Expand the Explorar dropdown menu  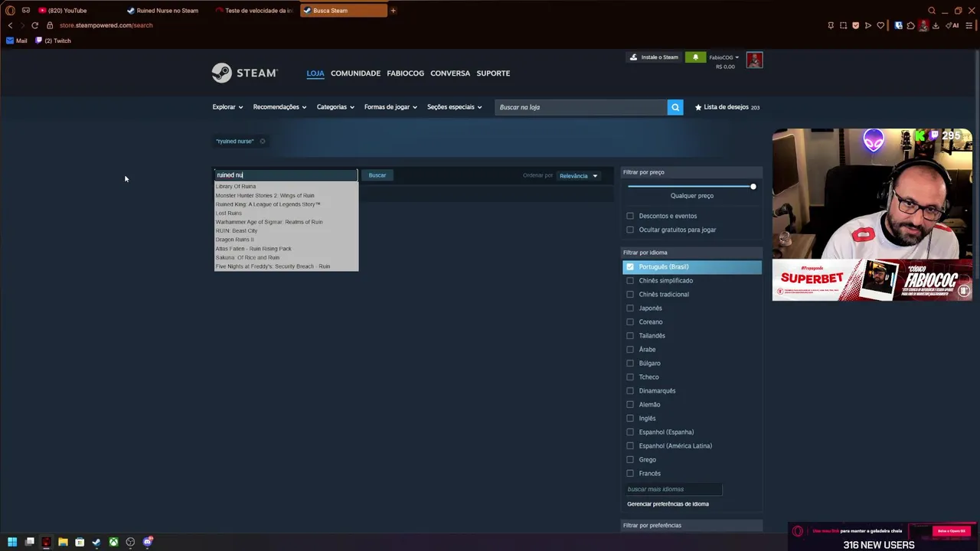pyautogui.click(x=227, y=107)
